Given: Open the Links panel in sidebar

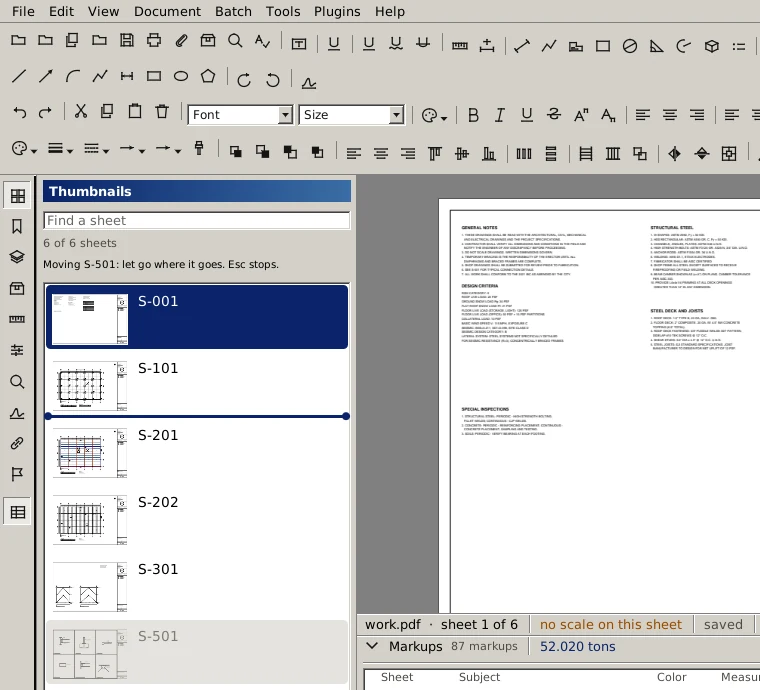Looking at the screenshot, I should tap(17, 443).
